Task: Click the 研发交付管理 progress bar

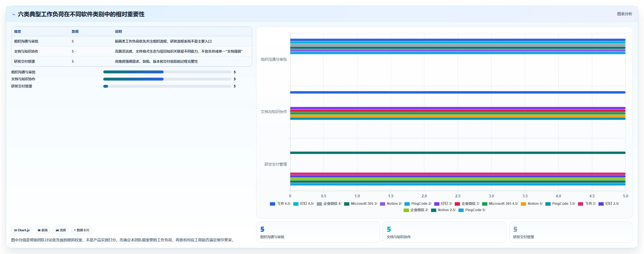Action: point(167,86)
